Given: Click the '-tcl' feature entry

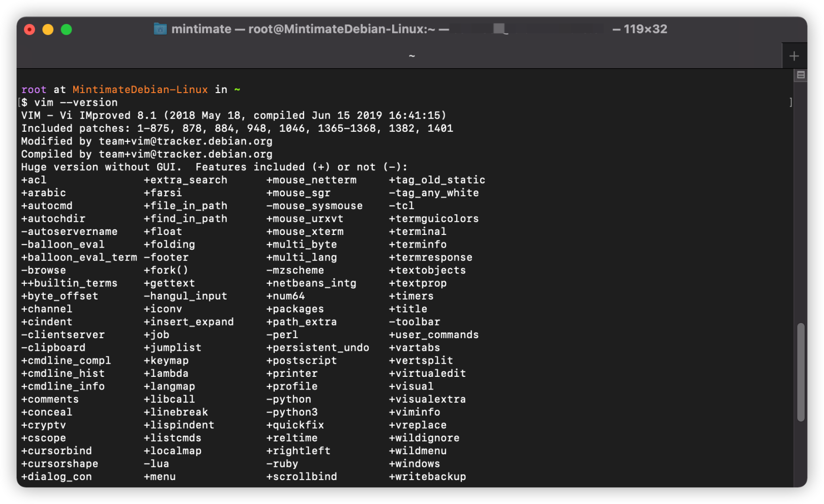Looking at the screenshot, I should [402, 205].
